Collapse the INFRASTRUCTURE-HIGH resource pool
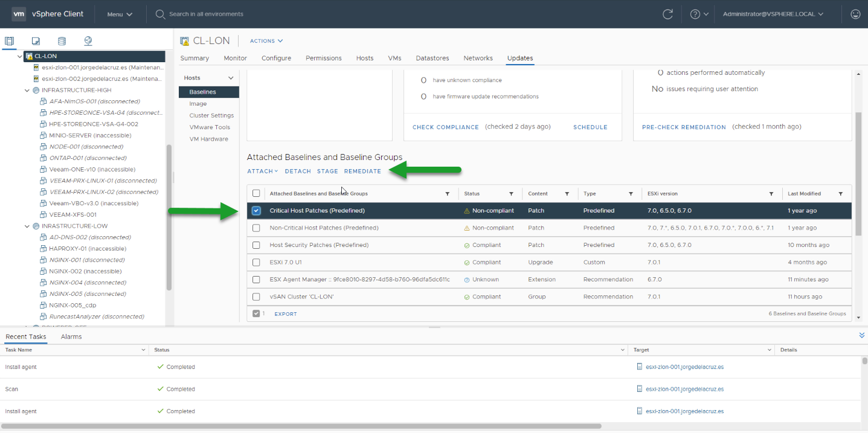Viewport: 868px width, 433px height. [27, 90]
